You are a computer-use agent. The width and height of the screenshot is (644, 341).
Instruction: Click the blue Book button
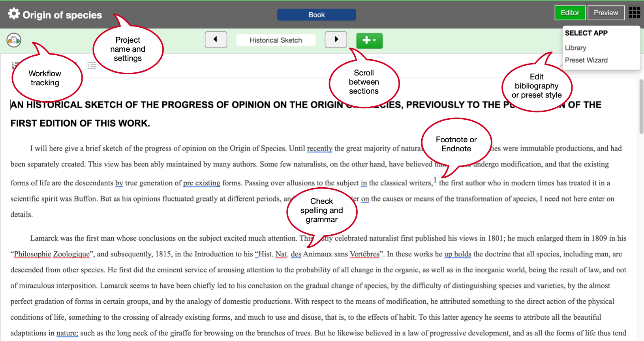click(x=316, y=15)
